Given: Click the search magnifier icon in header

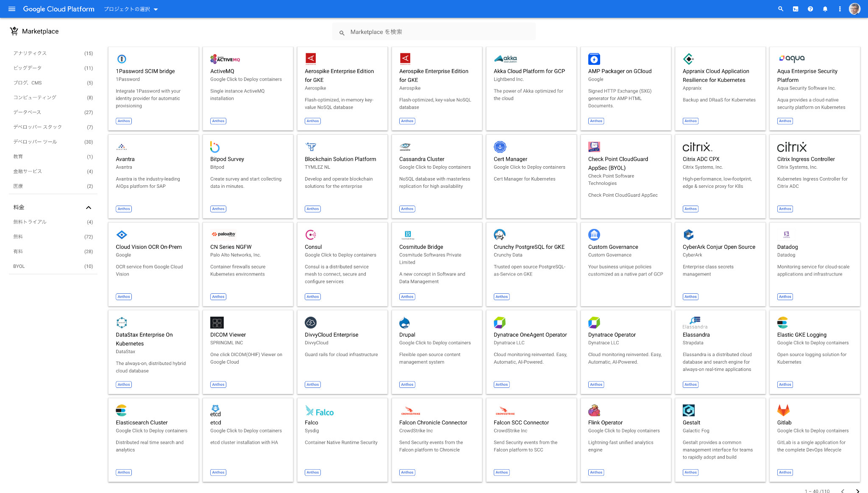Looking at the screenshot, I should pos(780,9).
